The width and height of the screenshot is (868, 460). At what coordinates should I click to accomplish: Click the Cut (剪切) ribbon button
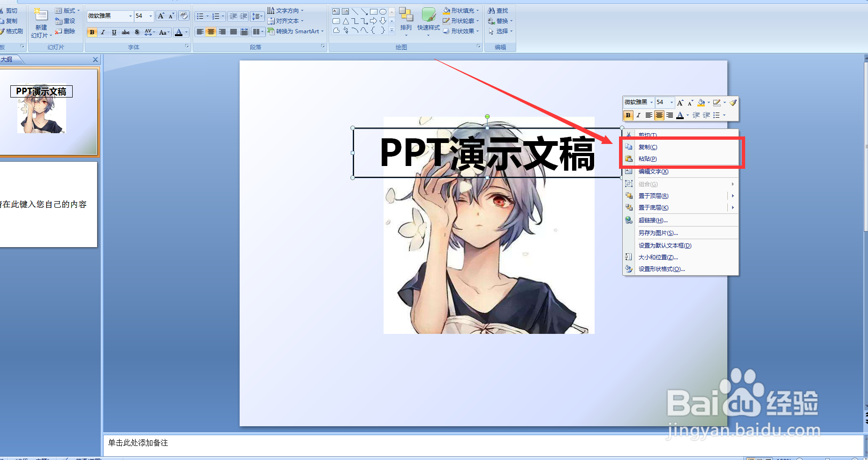[x=9, y=10]
